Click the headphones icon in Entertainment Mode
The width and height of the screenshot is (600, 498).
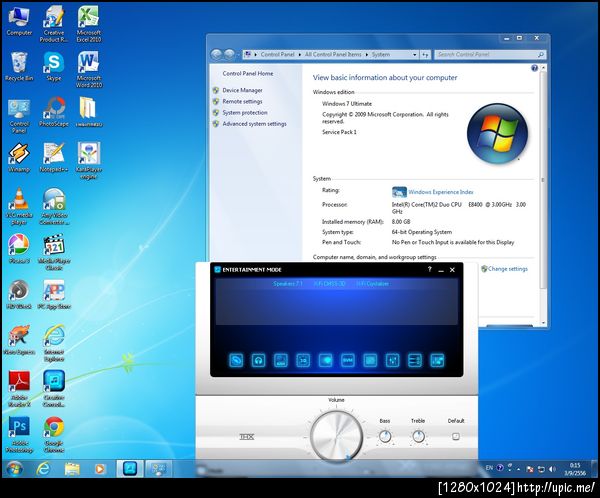point(258,360)
